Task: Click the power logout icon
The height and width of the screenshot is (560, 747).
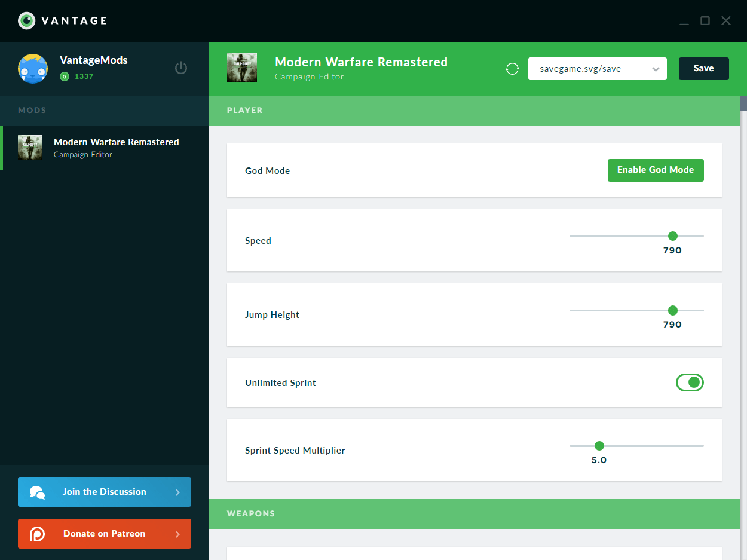Action: 181,68
